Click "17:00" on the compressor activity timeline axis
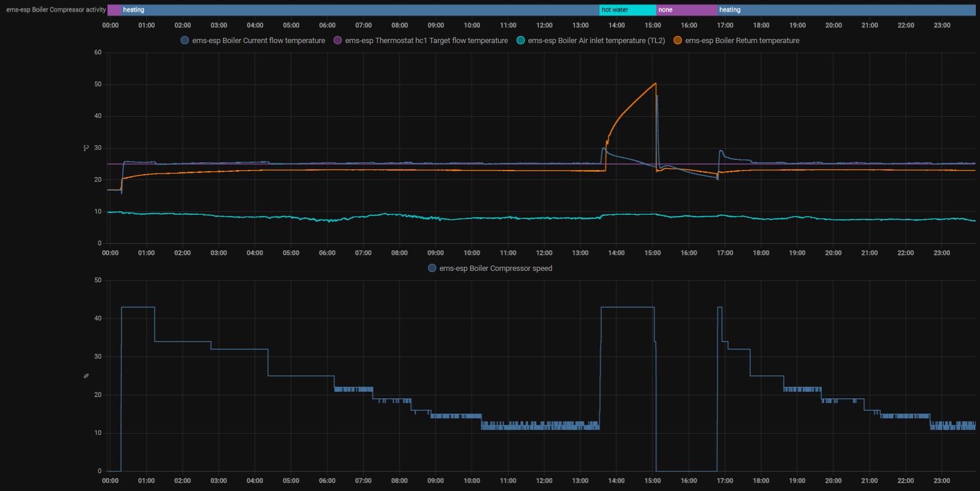Image resolution: width=980 pixels, height=491 pixels. point(725,25)
